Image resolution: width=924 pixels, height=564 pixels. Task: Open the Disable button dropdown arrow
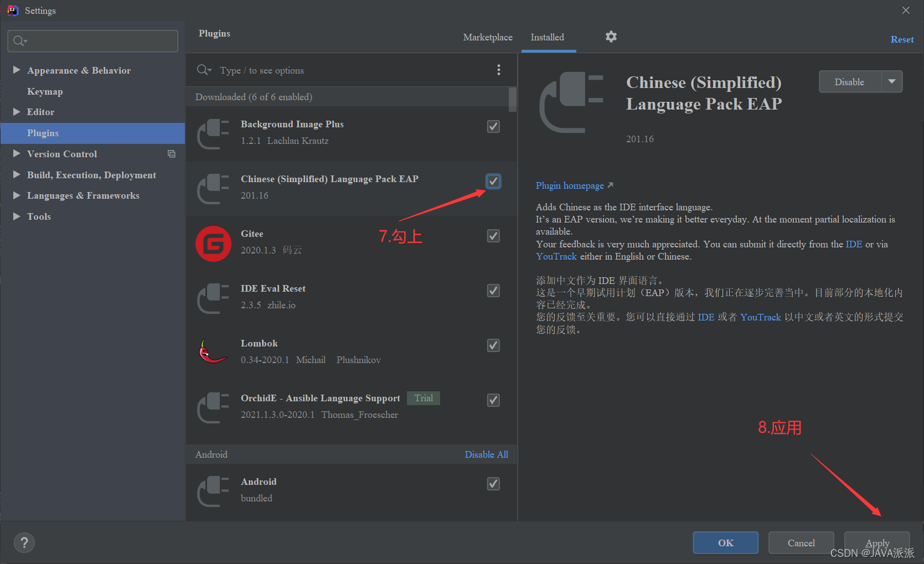[x=892, y=81]
